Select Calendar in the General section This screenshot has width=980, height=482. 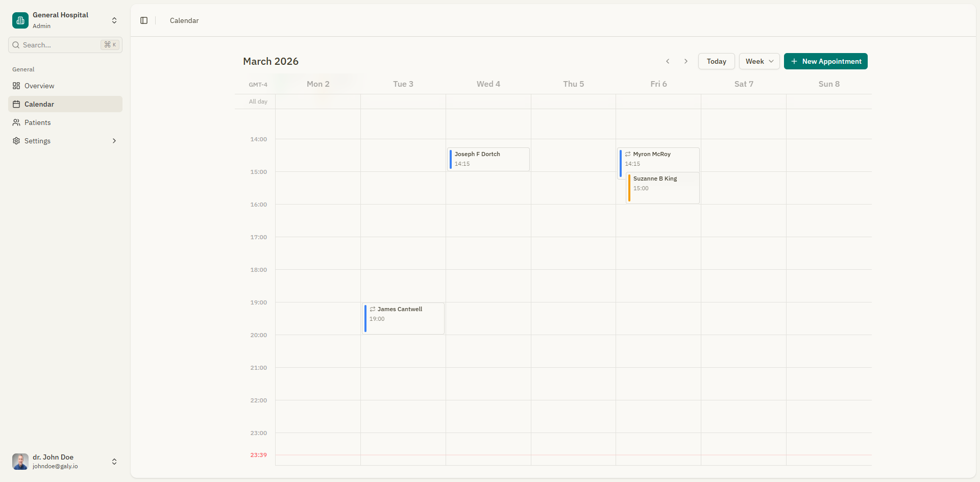tap(41, 104)
